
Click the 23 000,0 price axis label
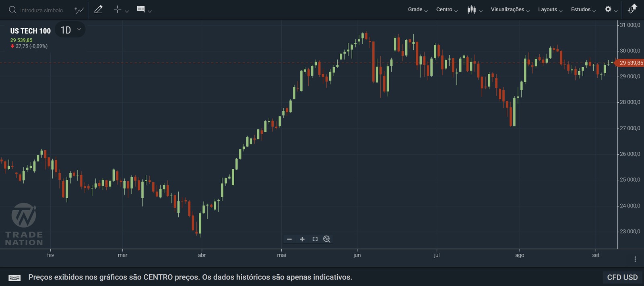(630, 232)
